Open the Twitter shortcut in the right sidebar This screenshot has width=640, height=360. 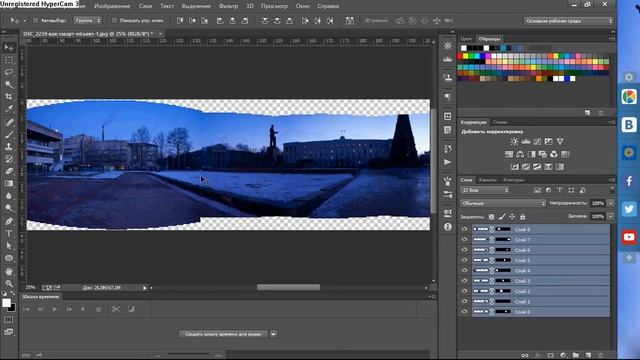[629, 209]
